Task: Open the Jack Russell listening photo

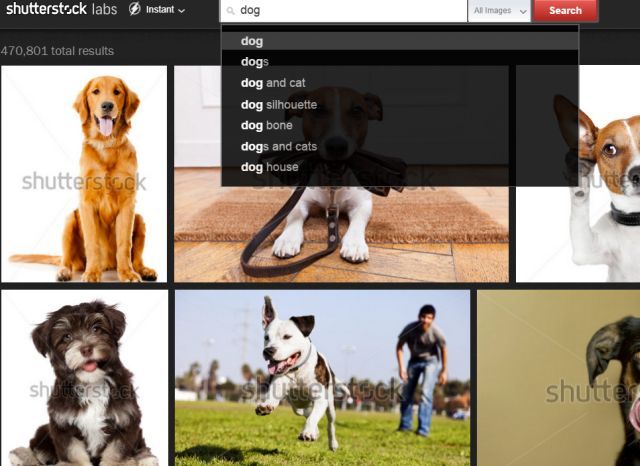Action: tap(609, 174)
